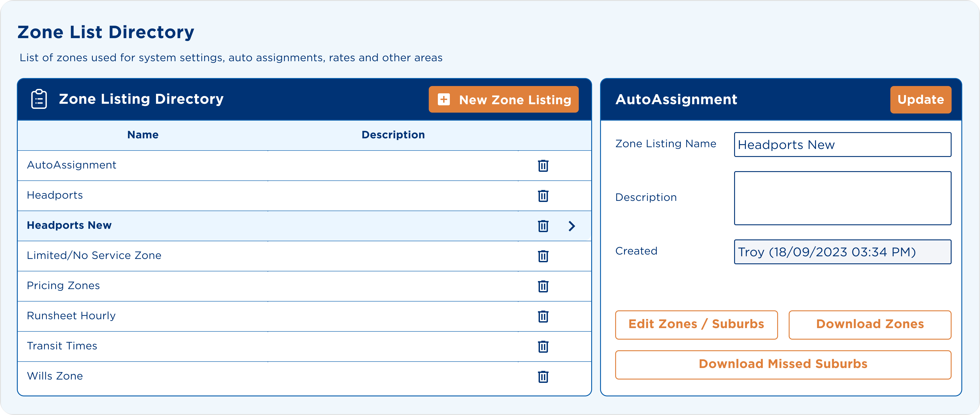Delete the Headports zone listing
This screenshot has height=415, width=980.
(x=543, y=196)
